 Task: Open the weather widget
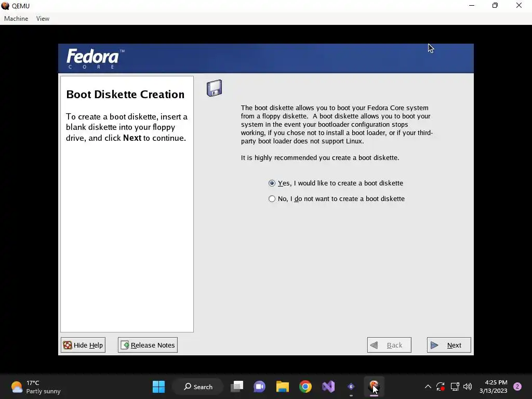[x=36, y=387]
